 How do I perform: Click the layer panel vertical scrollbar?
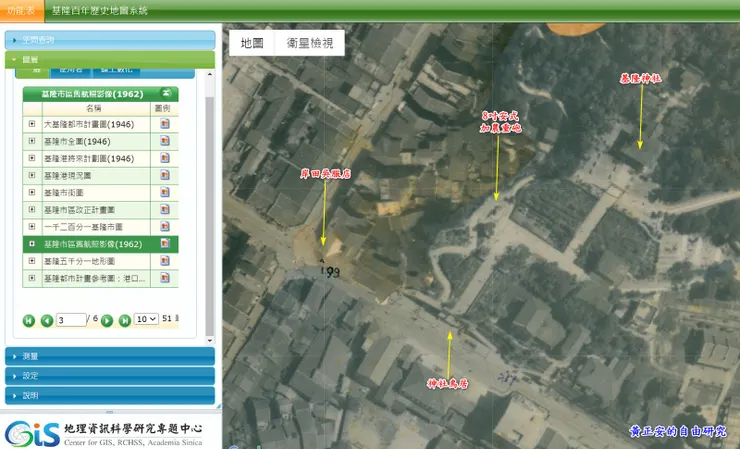(210, 215)
